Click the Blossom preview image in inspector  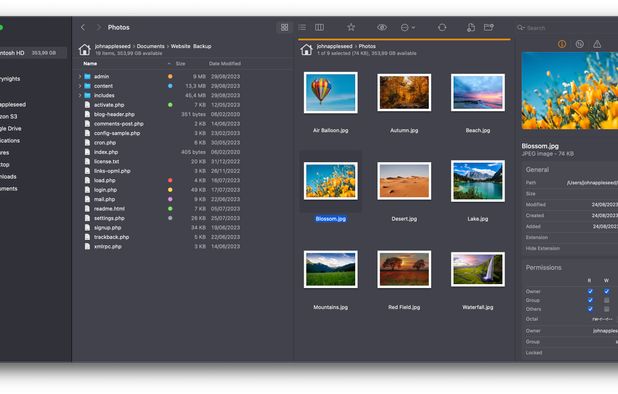point(570,91)
